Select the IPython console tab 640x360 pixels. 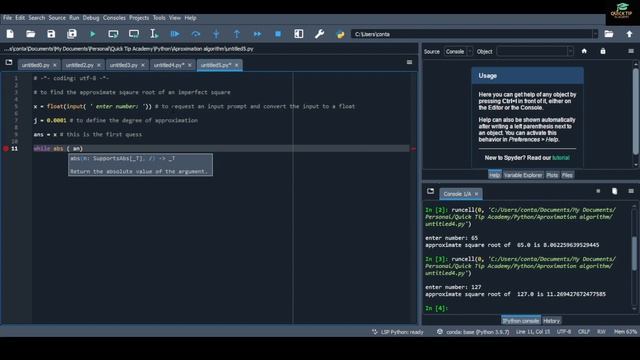pyautogui.click(x=520, y=321)
